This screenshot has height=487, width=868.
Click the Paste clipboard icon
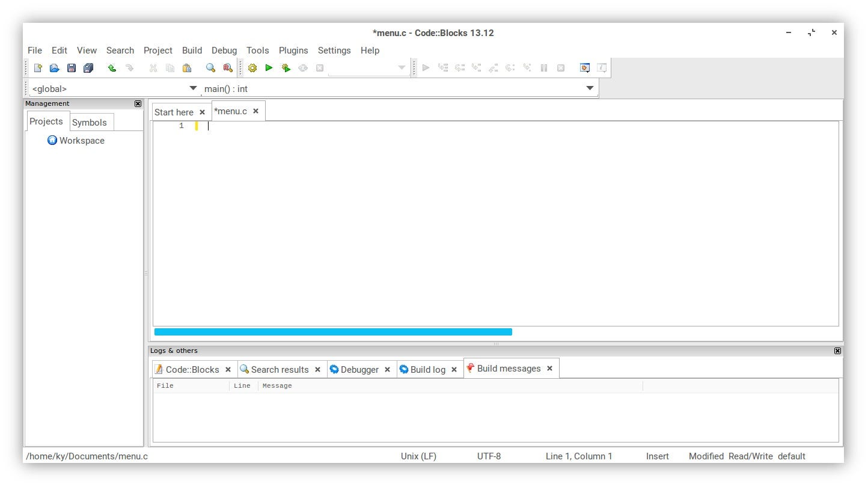(187, 68)
